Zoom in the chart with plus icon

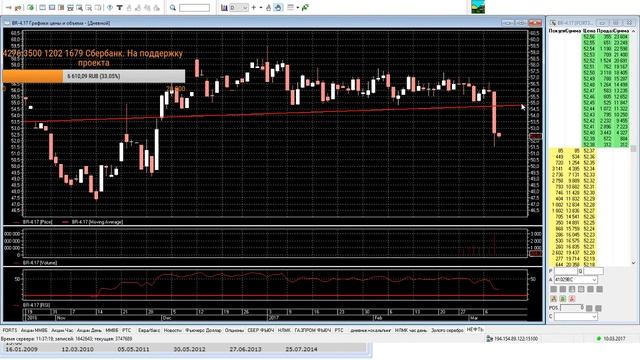coord(253,8)
